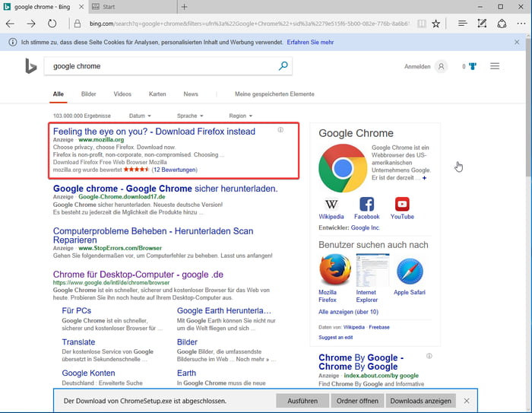Open Google Chrome sicher herunterladen ad
The width and height of the screenshot is (532, 413).
165,189
